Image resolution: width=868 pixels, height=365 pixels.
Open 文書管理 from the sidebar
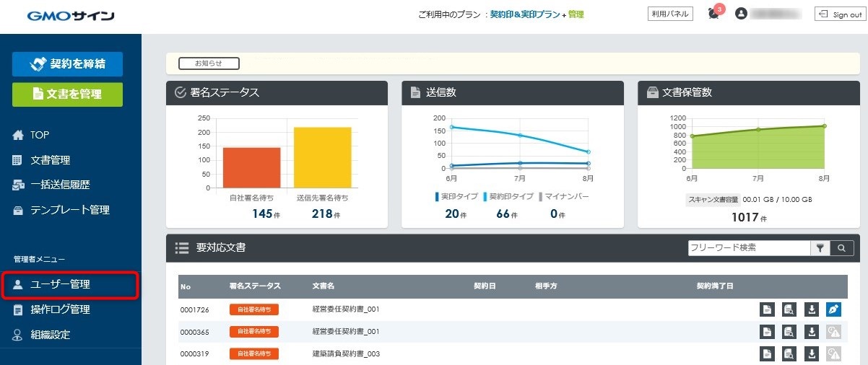(x=50, y=160)
